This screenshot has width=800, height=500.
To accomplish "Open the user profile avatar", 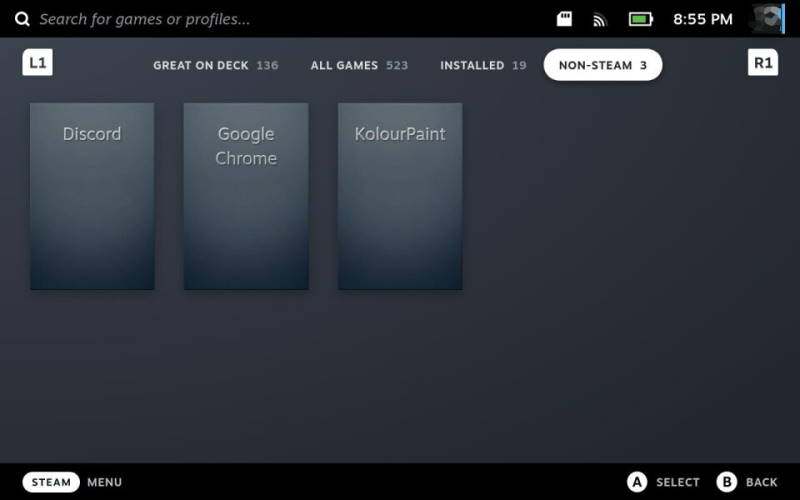I will tap(768, 18).
